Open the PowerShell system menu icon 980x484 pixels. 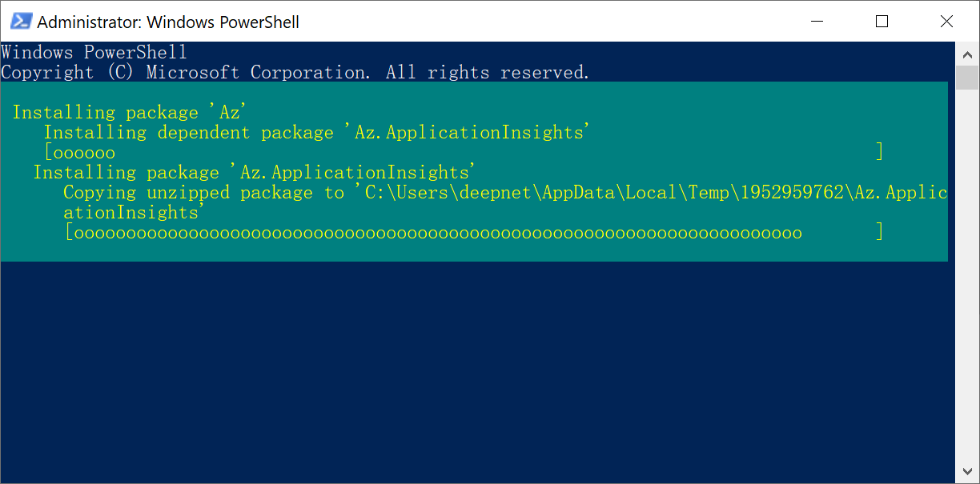[21, 22]
